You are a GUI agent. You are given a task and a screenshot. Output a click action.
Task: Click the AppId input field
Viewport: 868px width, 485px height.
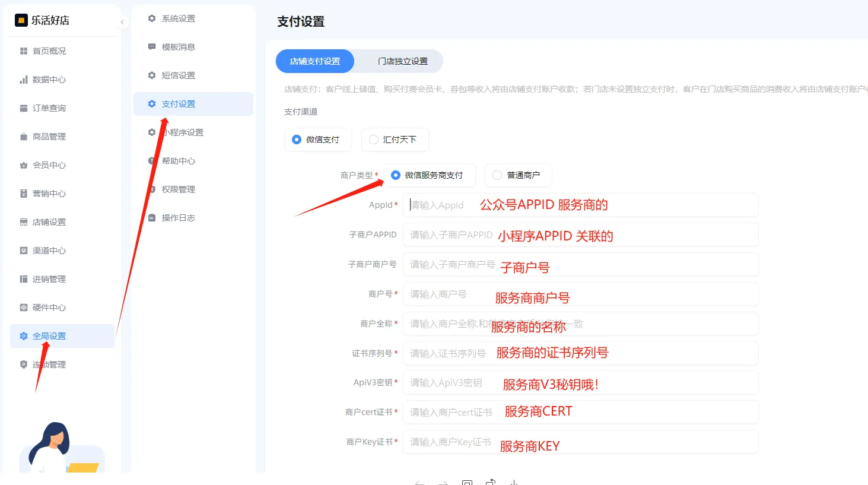(x=475, y=205)
